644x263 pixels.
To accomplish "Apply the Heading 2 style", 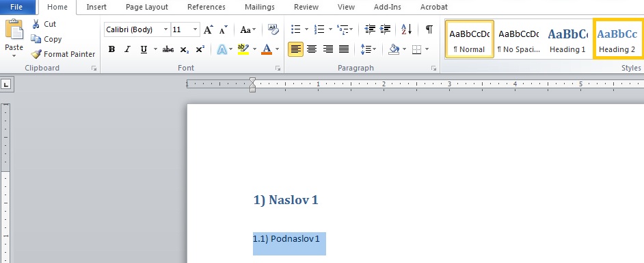I will point(617,39).
